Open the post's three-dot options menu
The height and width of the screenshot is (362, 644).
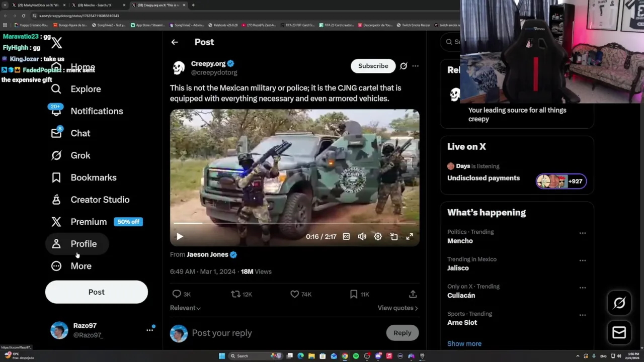click(415, 66)
